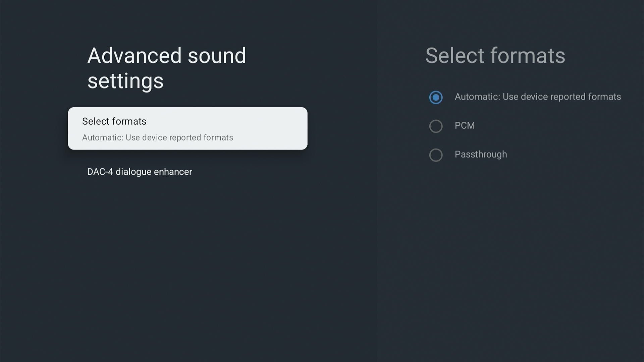Click the Advanced sound settings heading
Screen dimensions: 644x362
pyautogui.click(x=167, y=68)
